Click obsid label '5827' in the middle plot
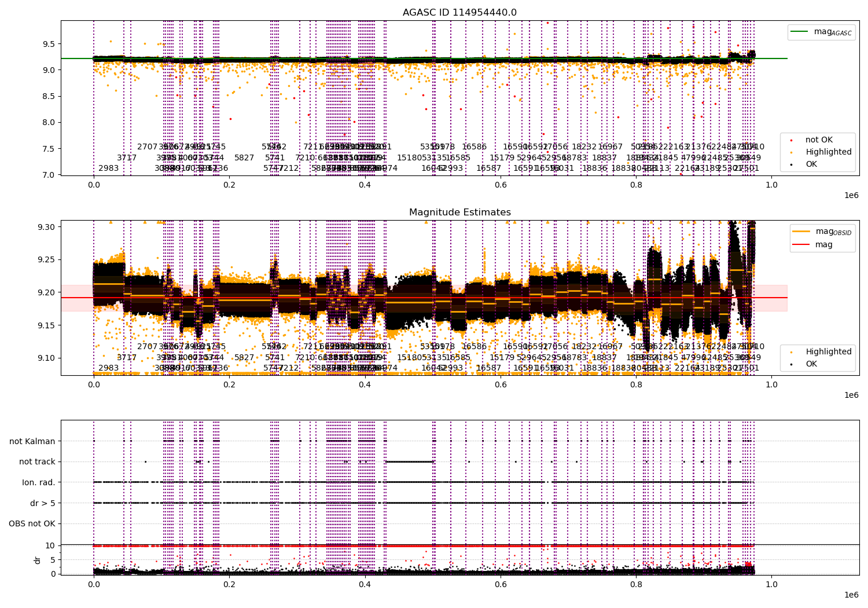Viewport: 868px width, 608px height. pos(244,358)
